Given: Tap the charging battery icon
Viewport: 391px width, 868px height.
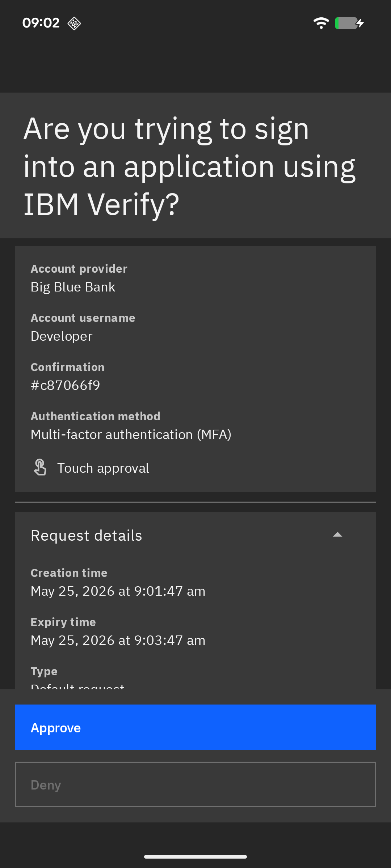Looking at the screenshot, I should 349,23.
